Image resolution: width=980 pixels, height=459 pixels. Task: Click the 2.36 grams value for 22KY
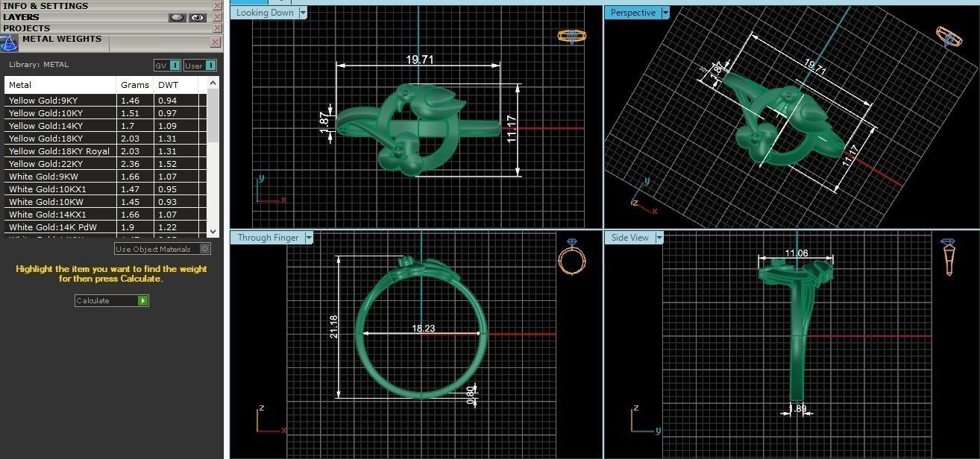click(x=130, y=164)
